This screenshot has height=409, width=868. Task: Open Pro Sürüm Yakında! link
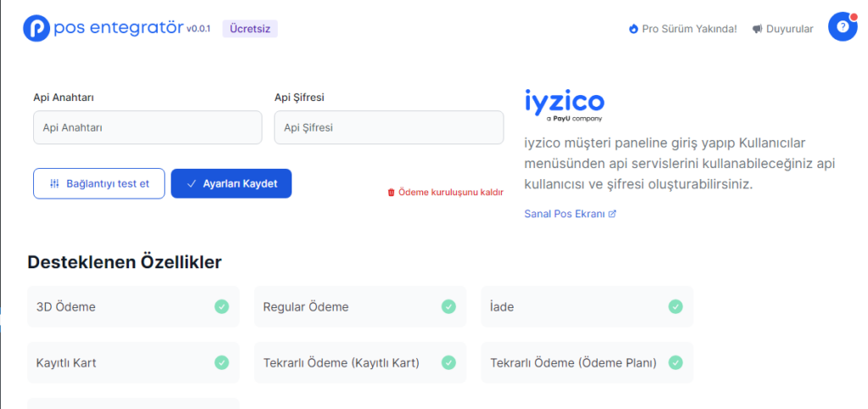click(x=683, y=29)
